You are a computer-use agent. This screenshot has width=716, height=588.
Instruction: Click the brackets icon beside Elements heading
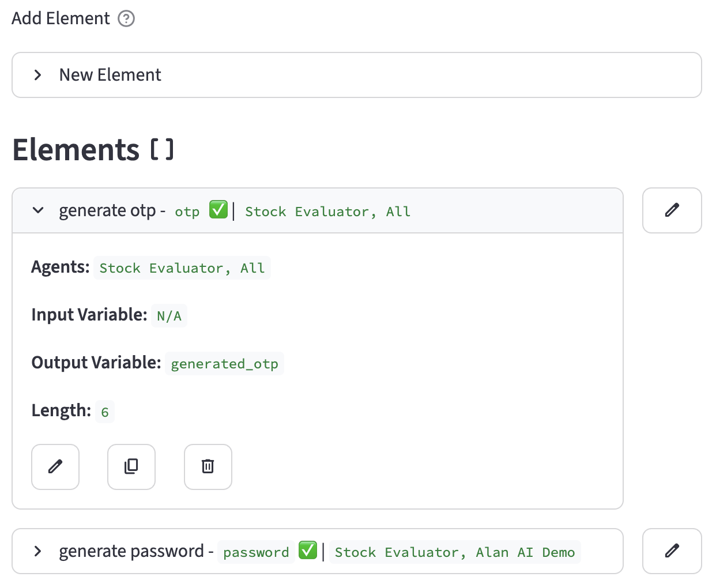coord(162,150)
